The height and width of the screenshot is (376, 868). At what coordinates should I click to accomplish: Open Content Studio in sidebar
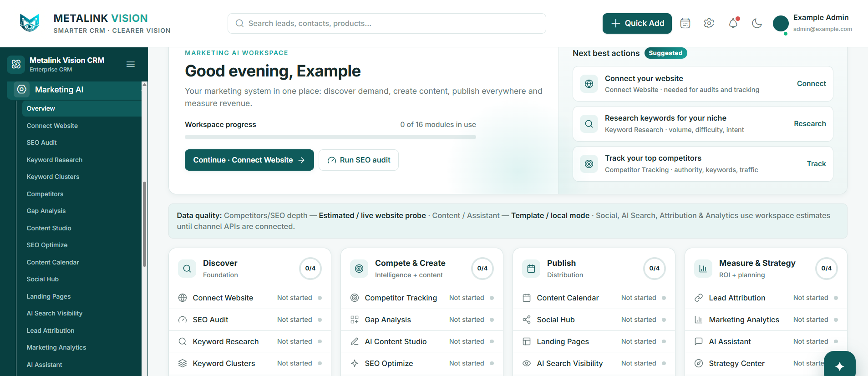tap(81, 228)
